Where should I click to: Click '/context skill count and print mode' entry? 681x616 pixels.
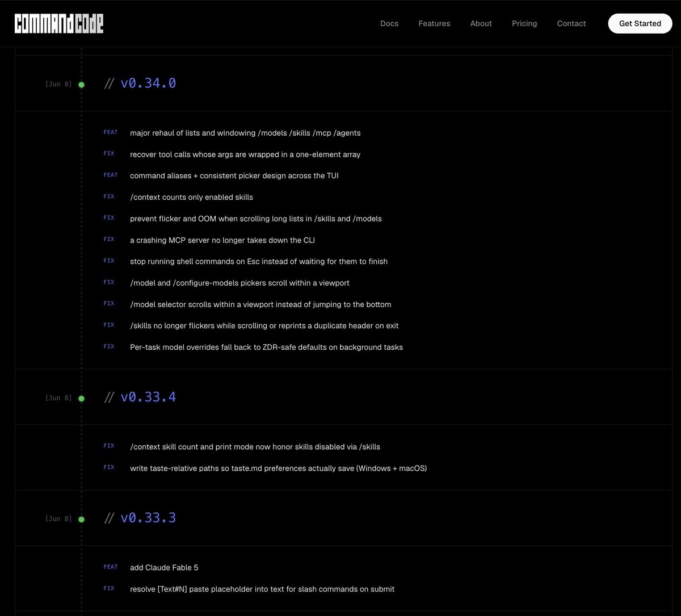tap(255, 447)
